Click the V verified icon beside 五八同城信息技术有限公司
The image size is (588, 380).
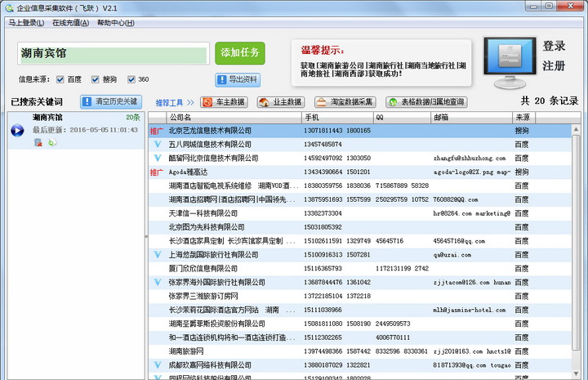(157, 144)
